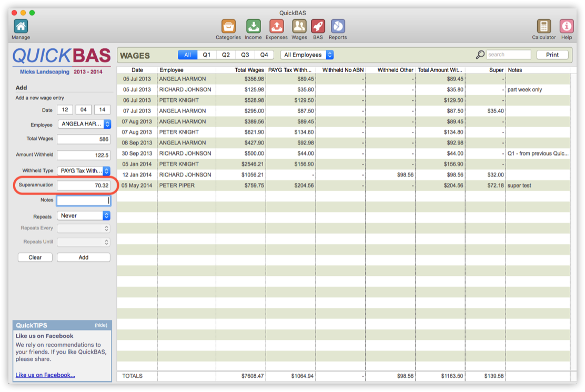Screen dimensions: 585x392
Task: Open the All Employees filter dropdown
Action: [308, 55]
